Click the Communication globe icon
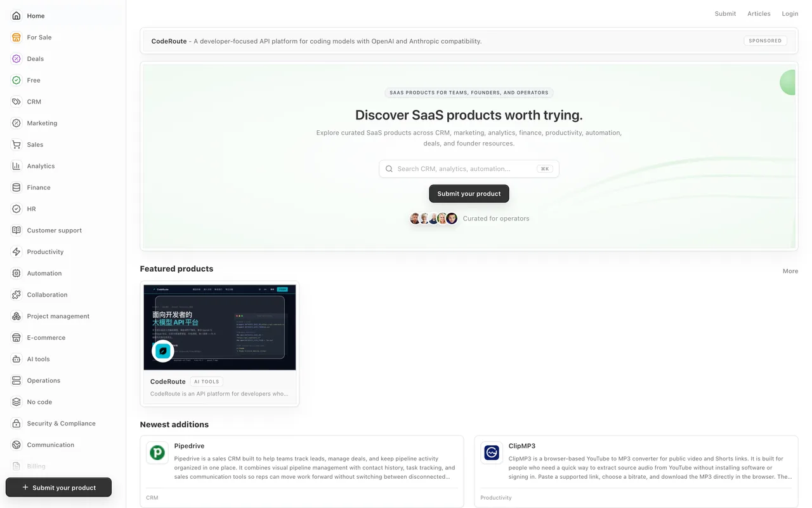The width and height of the screenshot is (812, 508). pyautogui.click(x=16, y=445)
